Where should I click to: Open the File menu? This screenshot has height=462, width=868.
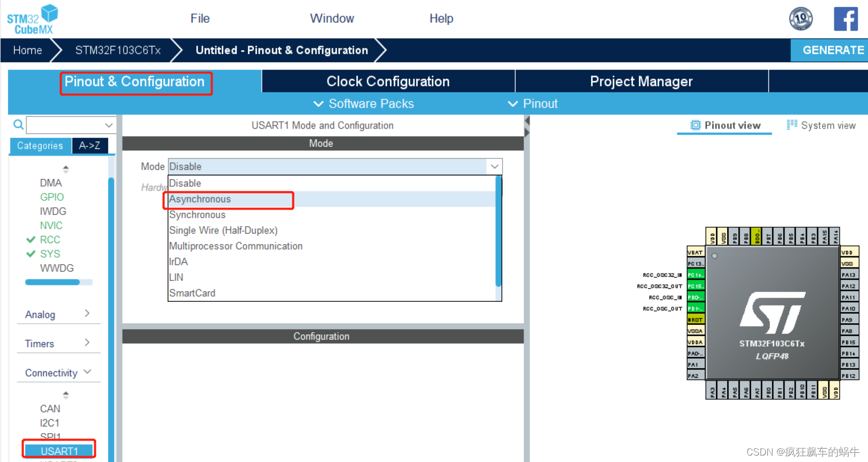pyautogui.click(x=200, y=18)
